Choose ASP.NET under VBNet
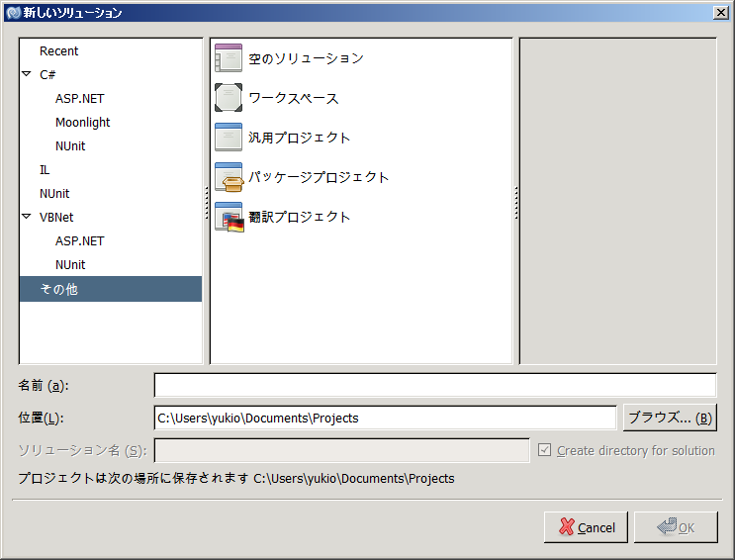Viewport: 735px width, 560px height. point(79,241)
